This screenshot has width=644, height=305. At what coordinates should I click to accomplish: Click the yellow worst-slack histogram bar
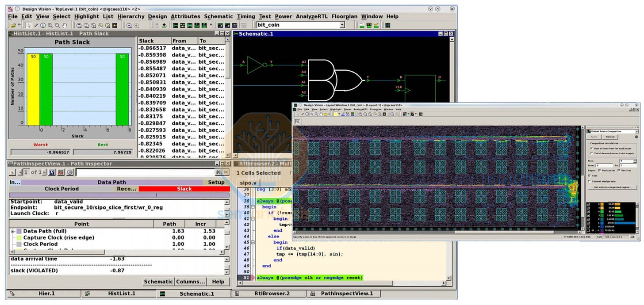tap(33, 89)
